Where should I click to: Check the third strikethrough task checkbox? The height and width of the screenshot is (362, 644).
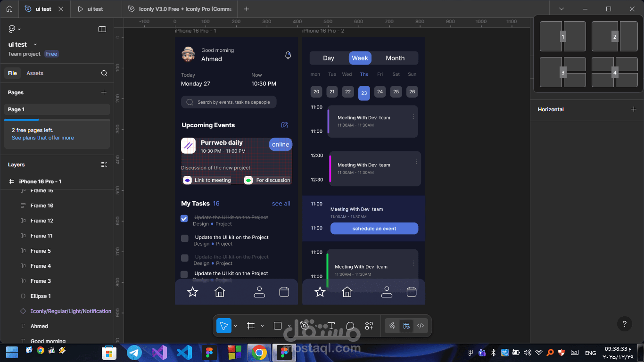point(185,258)
